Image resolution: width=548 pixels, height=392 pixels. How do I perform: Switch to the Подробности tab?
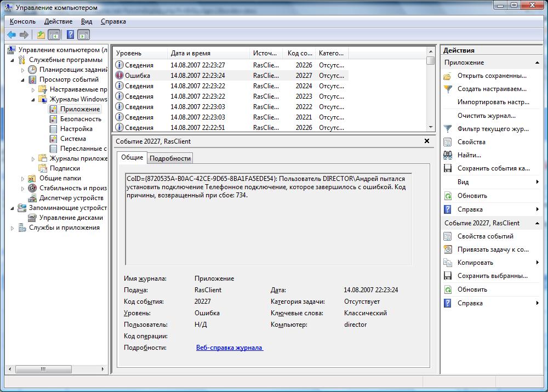170,158
